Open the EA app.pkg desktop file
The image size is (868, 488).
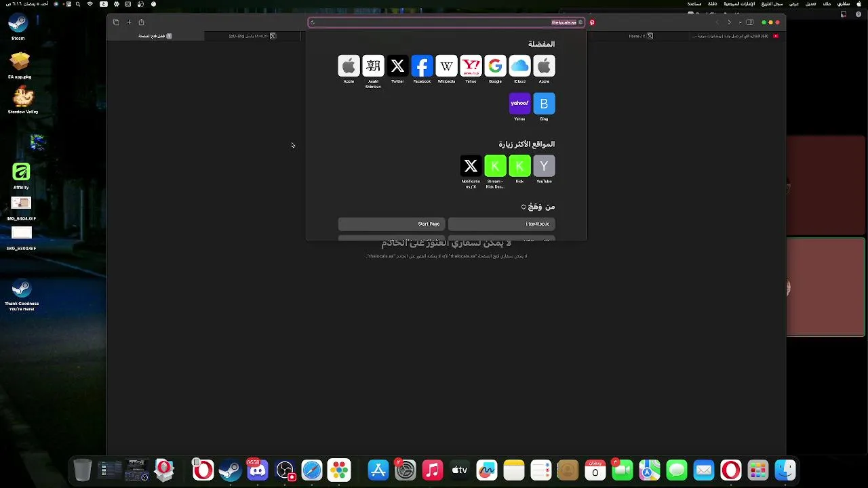20,62
